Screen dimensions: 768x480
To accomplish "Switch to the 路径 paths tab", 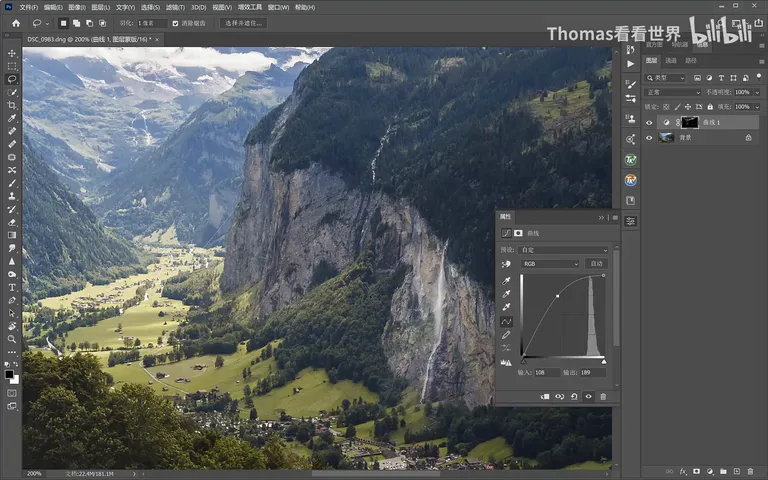I will point(691,61).
